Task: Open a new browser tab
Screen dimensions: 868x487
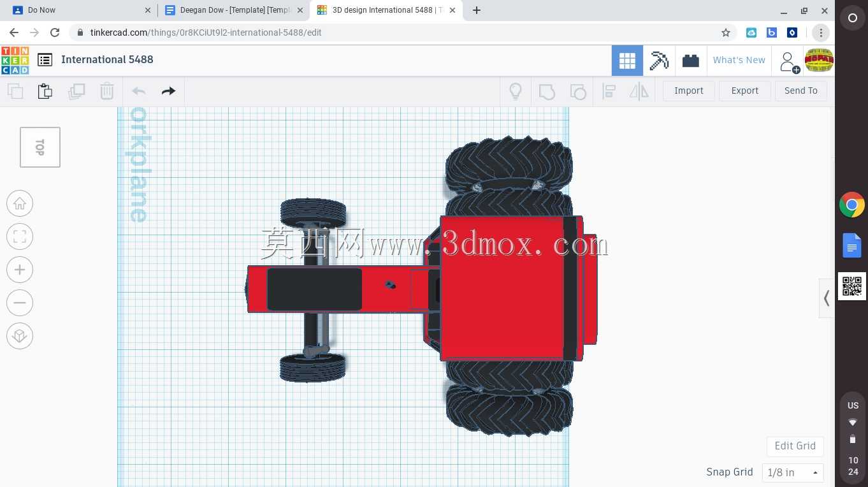Action: click(x=477, y=10)
